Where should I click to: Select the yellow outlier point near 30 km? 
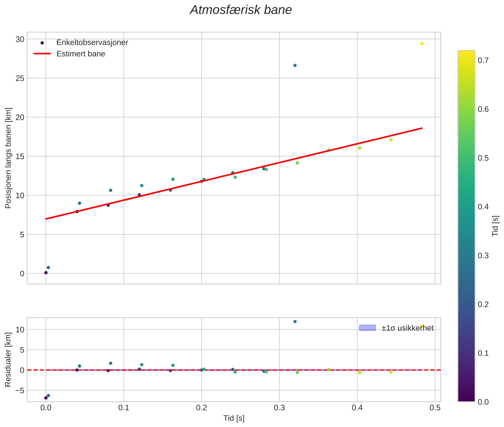(422, 44)
